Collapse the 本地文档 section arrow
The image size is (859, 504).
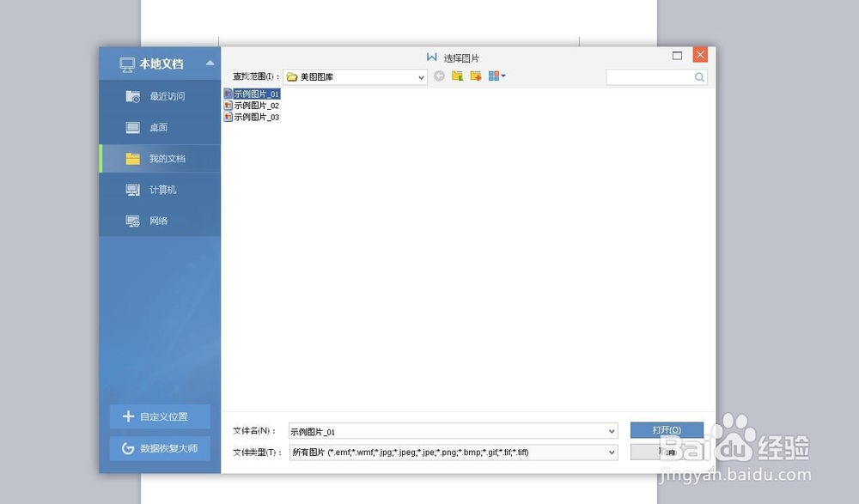tap(210, 63)
